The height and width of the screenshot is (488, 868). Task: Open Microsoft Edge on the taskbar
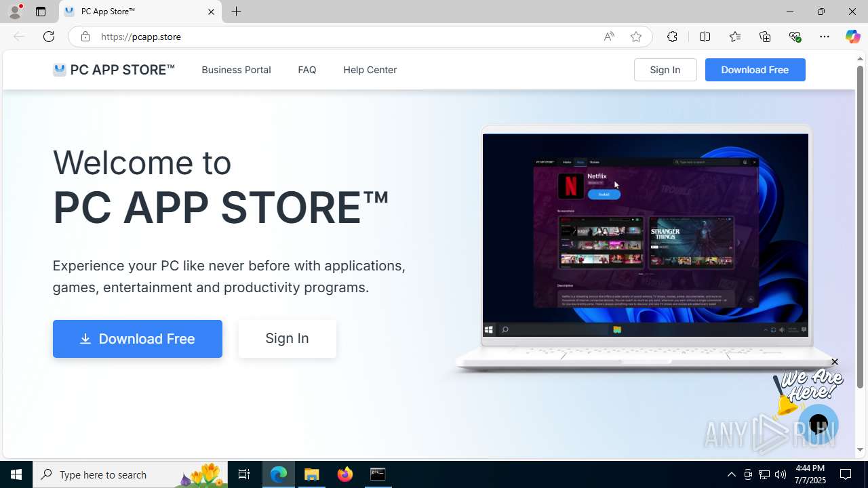click(279, 474)
